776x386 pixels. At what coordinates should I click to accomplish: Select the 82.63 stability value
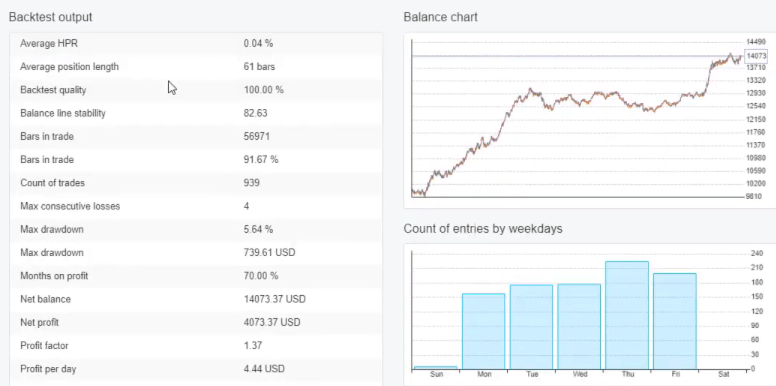255,113
